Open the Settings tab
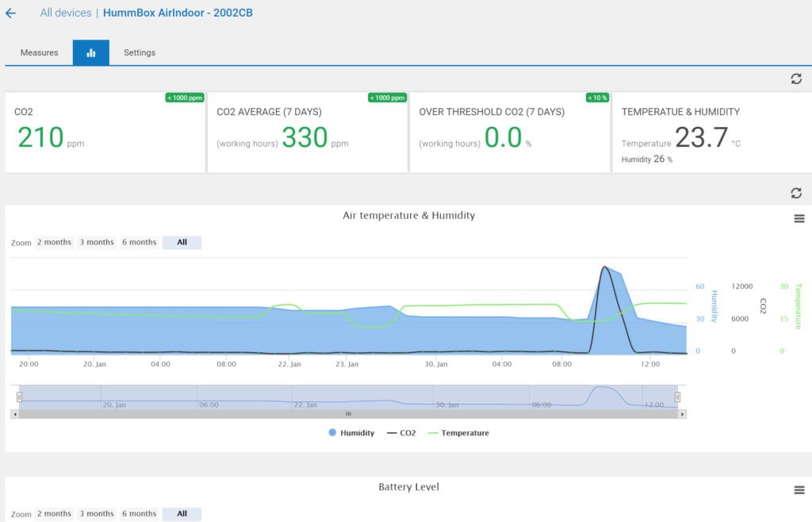Screen dimensions: 812x522 (140, 52)
